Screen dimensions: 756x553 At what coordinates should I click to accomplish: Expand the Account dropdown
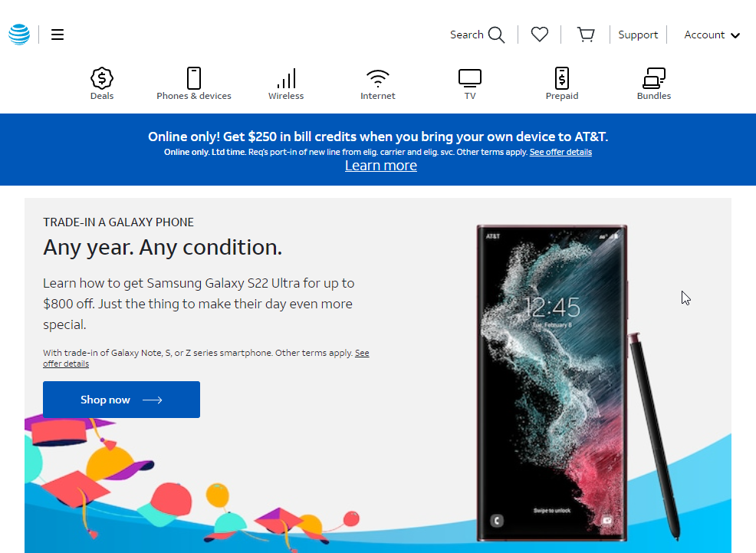click(x=712, y=35)
